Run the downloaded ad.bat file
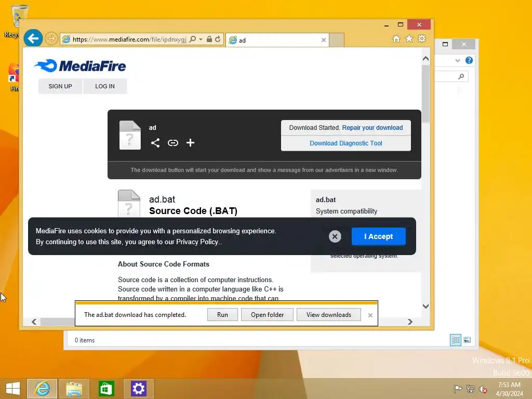This screenshot has height=399, width=532. 222,315
